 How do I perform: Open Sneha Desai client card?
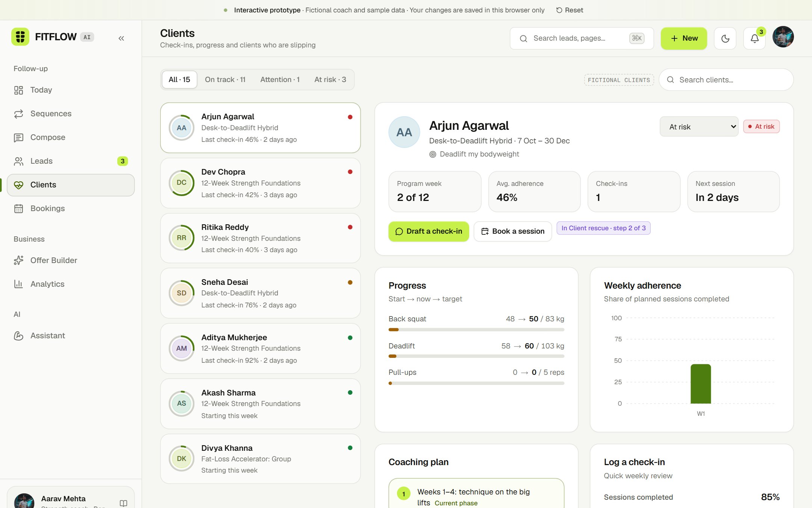pos(260,293)
